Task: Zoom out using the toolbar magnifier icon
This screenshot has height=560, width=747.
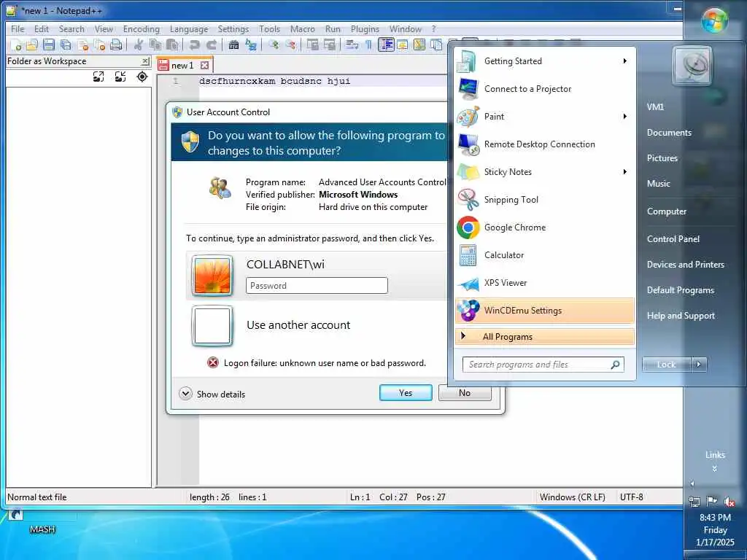Action: (290, 44)
